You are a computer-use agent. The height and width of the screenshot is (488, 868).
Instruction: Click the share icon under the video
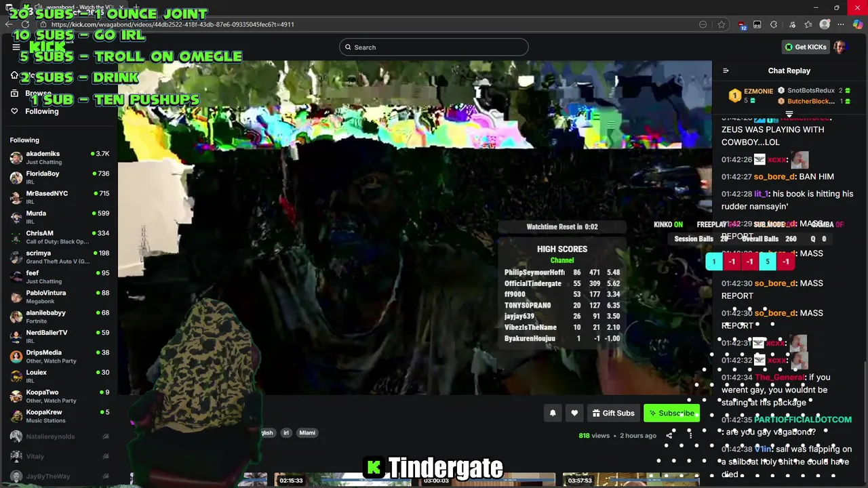[669, 435]
